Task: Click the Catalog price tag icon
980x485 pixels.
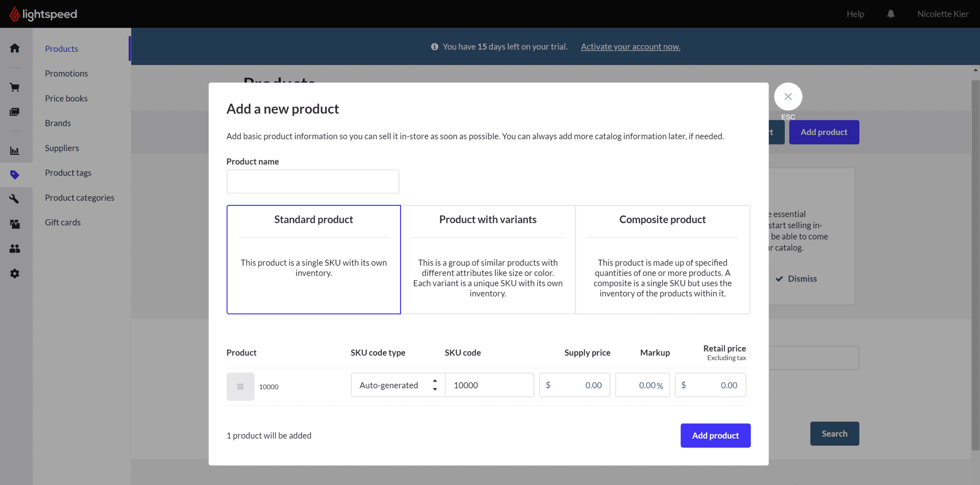Action: click(15, 175)
